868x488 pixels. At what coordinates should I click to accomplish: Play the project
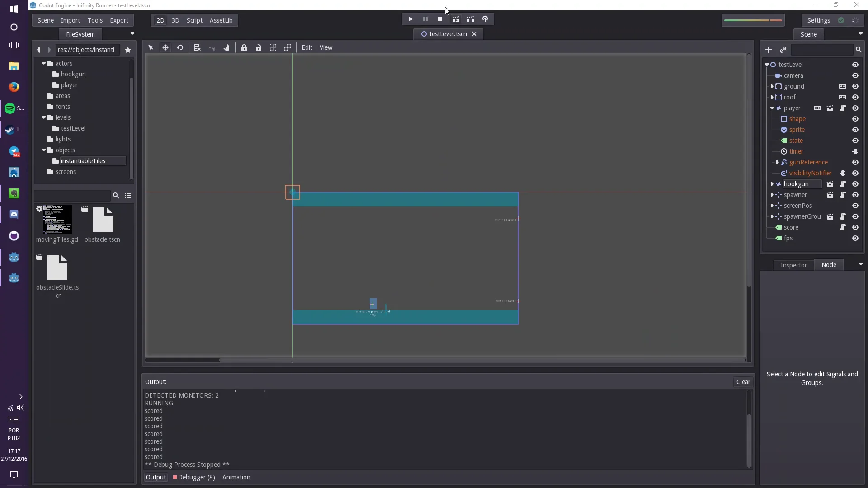coord(410,19)
